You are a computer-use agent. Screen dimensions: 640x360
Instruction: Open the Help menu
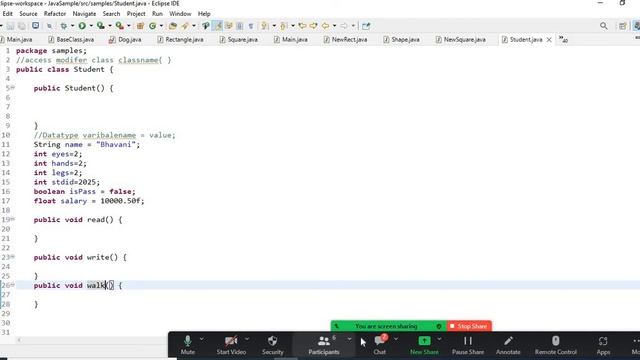(x=204, y=13)
